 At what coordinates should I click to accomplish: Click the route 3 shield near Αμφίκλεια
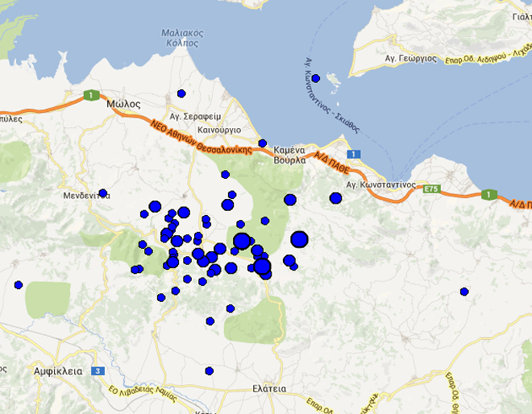tap(98, 371)
